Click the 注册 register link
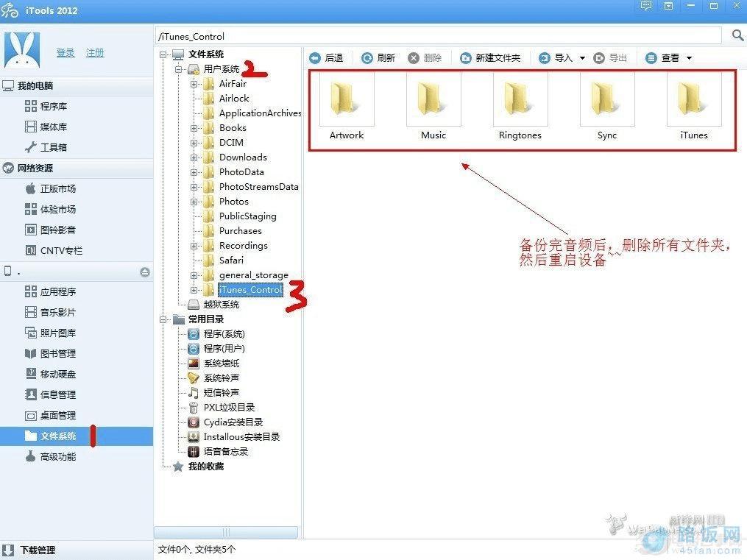The width and height of the screenshot is (747, 560). tap(95, 53)
